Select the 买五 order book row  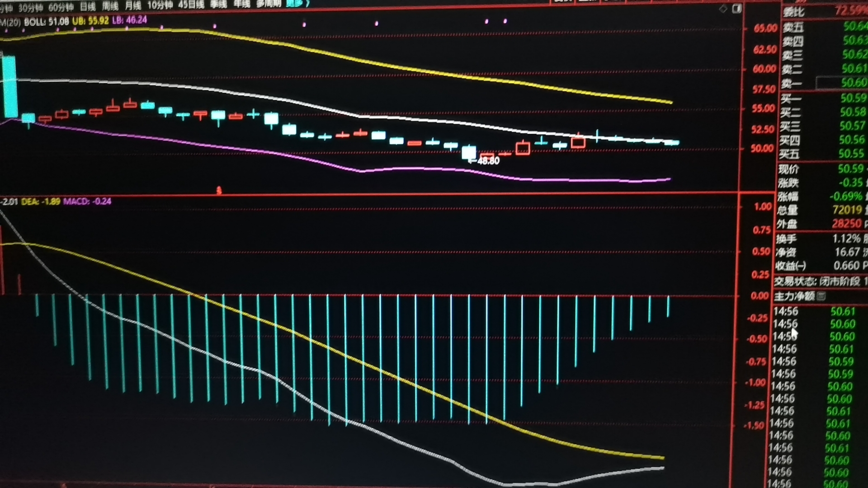click(823, 154)
